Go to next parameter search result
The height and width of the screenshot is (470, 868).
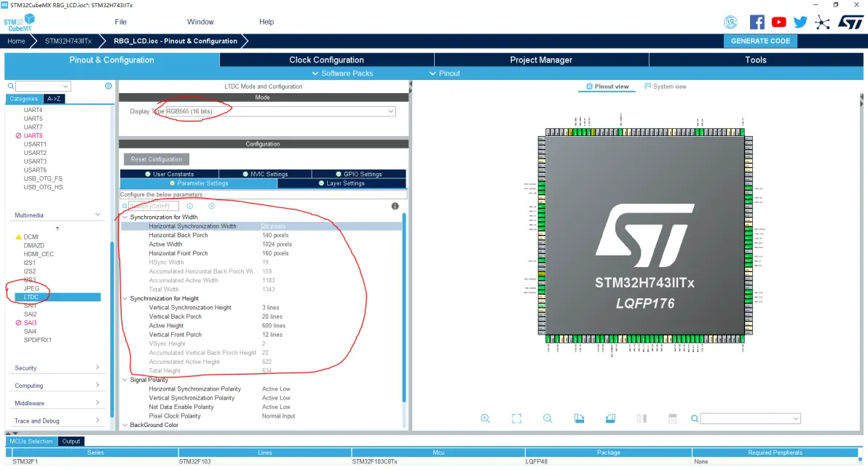[x=211, y=206]
